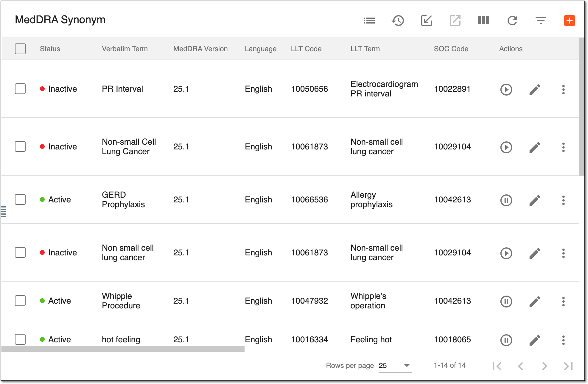
Task: Tick the hot feeling row checkbox
Action: coord(20,339)
